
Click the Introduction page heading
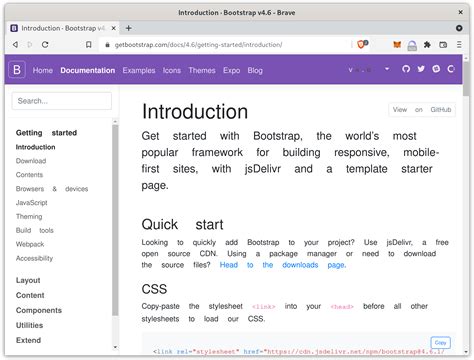[x=195, y=111]
